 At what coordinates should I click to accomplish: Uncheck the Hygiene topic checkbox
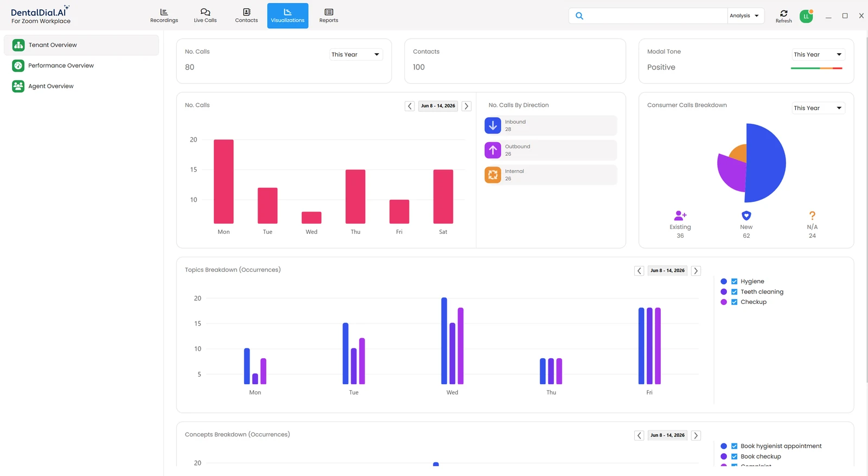point(735,281)
